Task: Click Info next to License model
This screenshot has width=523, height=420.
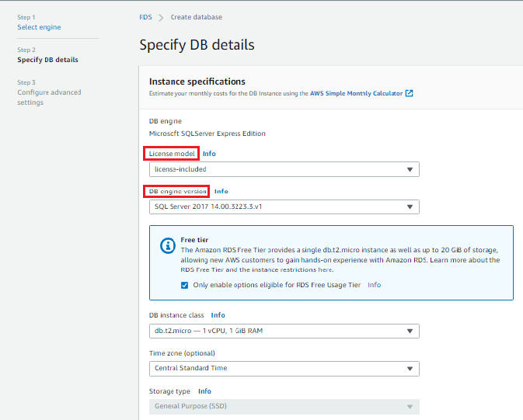Action: tap(209, 154)
